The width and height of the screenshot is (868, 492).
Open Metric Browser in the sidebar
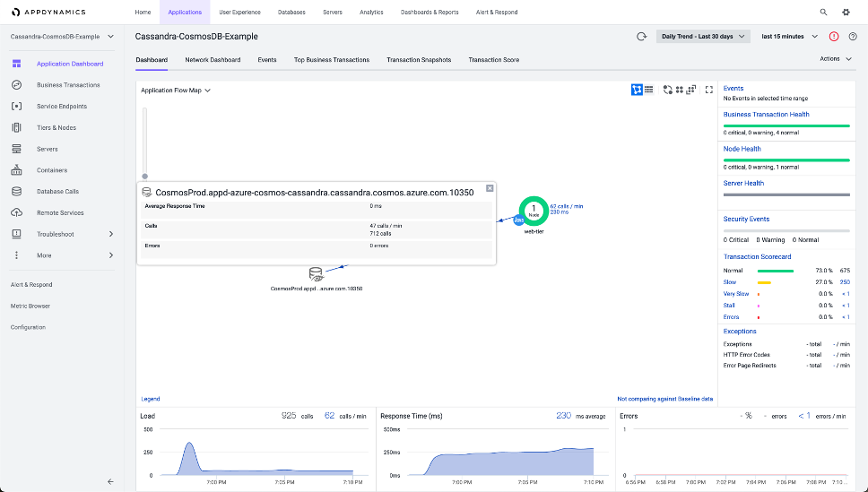pyautogui.click(x=30, y=306)
